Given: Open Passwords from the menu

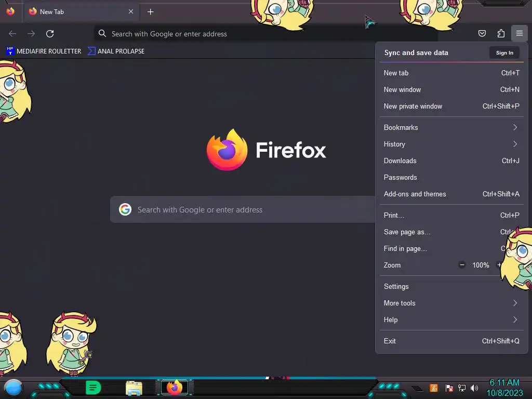Looking at the screenshot, I should (451, 178).
